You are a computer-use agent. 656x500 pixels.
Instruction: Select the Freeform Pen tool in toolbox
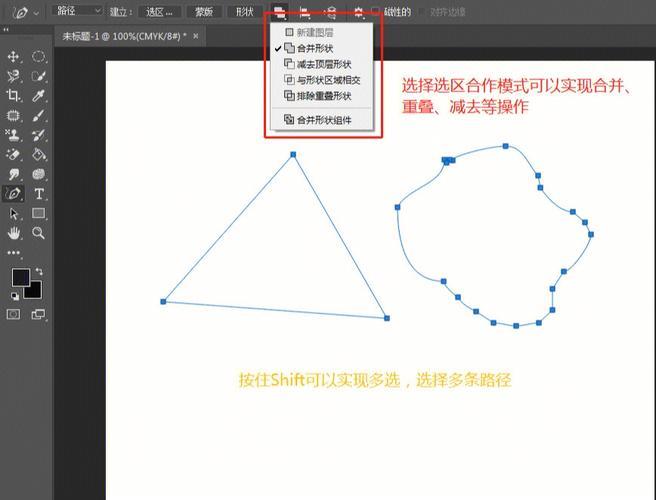[x=13, y=194]
